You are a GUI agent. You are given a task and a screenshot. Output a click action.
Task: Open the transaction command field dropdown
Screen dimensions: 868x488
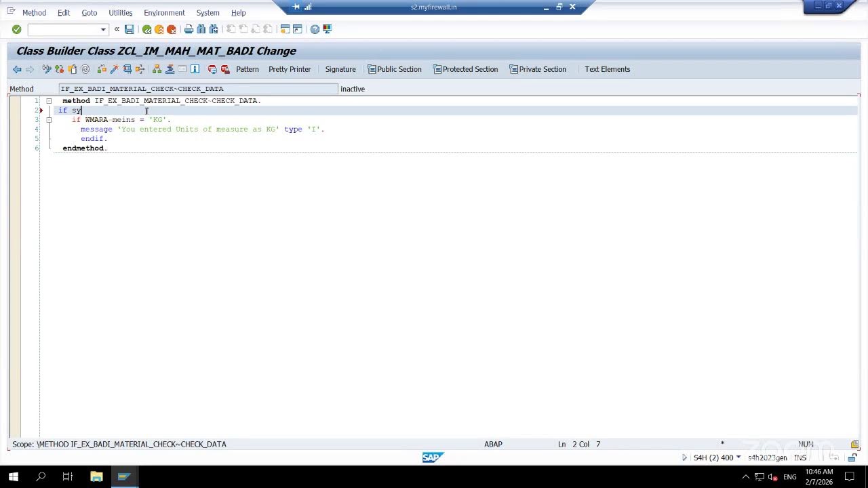tap(103, 29)
